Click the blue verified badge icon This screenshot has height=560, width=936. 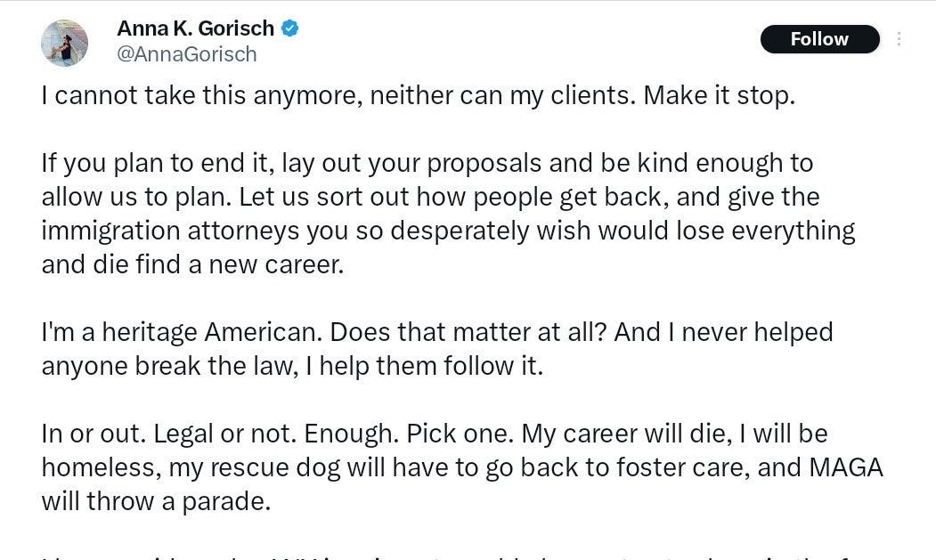coord(290,28)
